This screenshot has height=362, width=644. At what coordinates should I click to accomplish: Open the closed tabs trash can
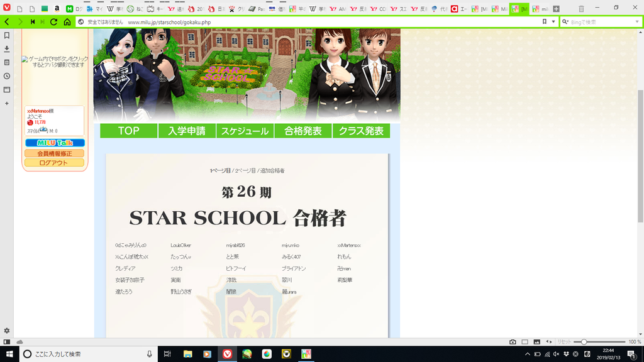click(581, 9)
